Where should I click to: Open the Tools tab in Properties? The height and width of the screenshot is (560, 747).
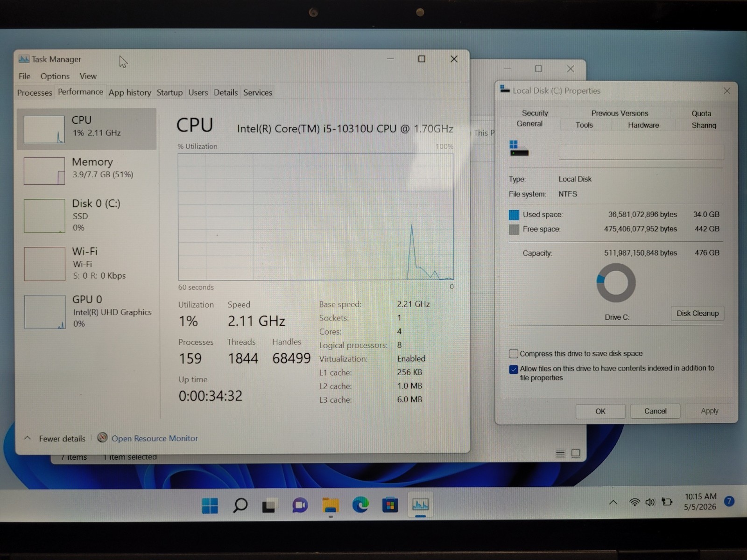tap(584, 125)
